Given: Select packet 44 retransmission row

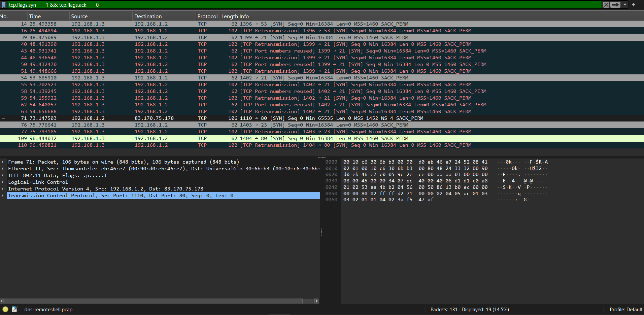Looking at the screenshot, I should coord(322,58).
